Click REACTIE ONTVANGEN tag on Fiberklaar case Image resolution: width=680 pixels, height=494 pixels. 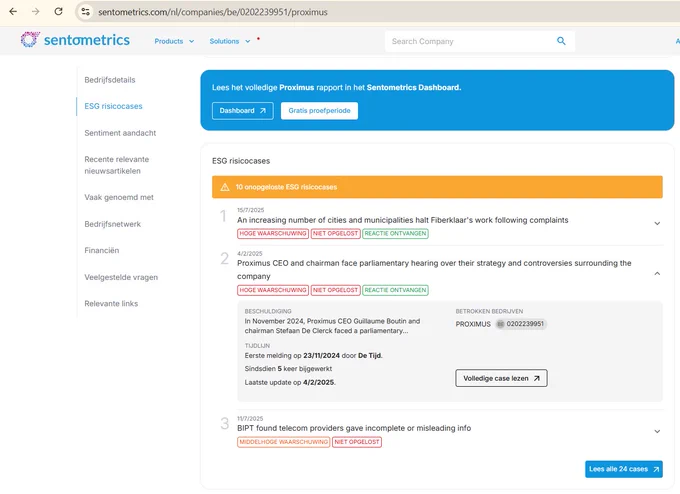[x=395, y=234]
